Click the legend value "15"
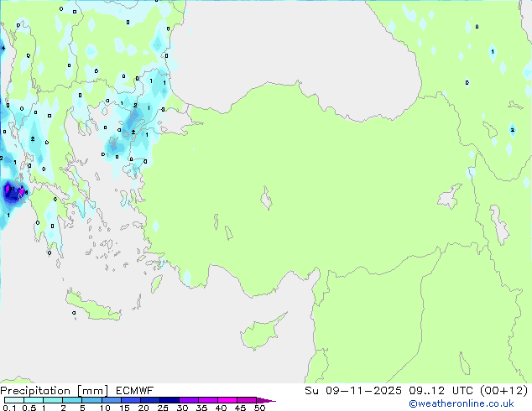The width and height of the screenshot is (532, 411). click(124, 408)
